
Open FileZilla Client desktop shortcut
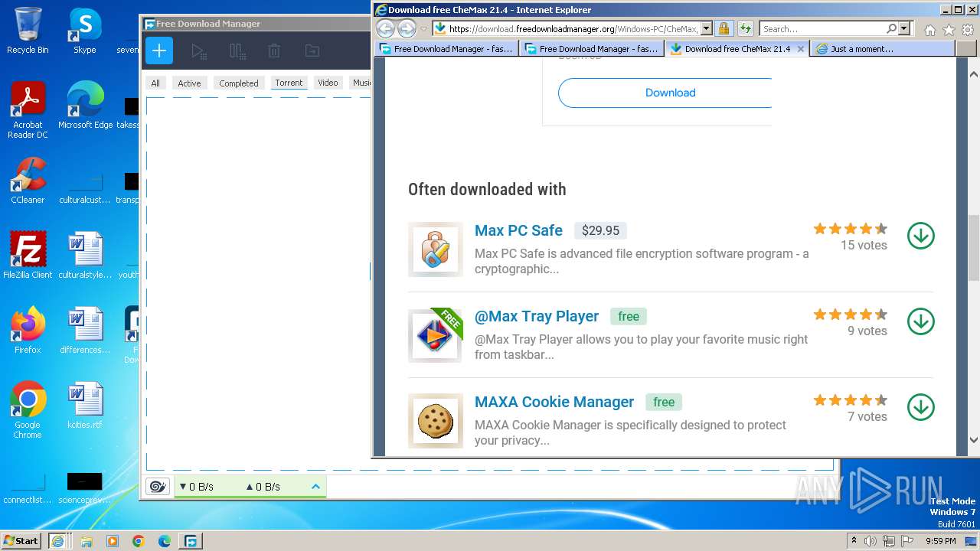click(28, 256)
